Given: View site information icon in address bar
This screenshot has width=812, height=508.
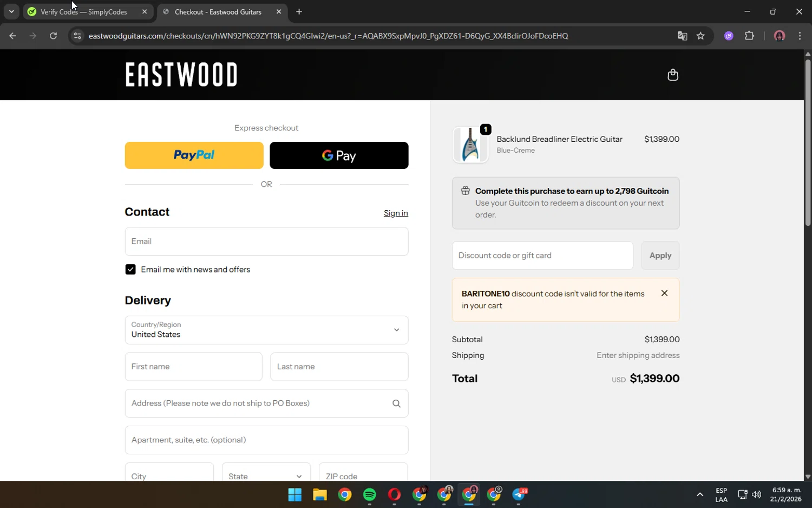Looking at the screenshot, I should tap(77, 36).
